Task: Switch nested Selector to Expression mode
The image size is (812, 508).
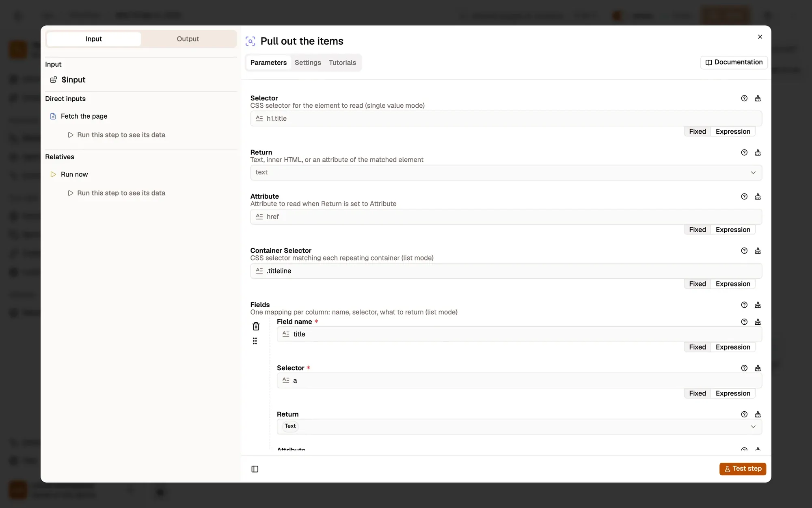Action: pos(733,393)
